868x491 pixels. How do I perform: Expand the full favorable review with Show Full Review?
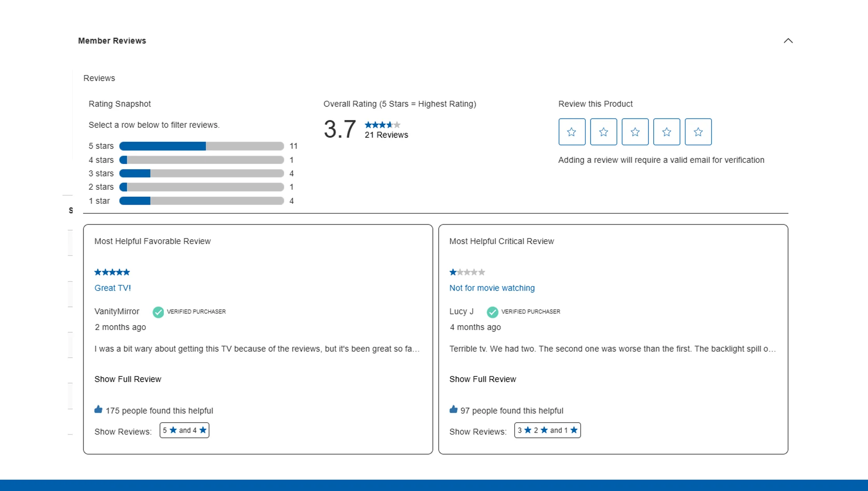pos(128,379)
